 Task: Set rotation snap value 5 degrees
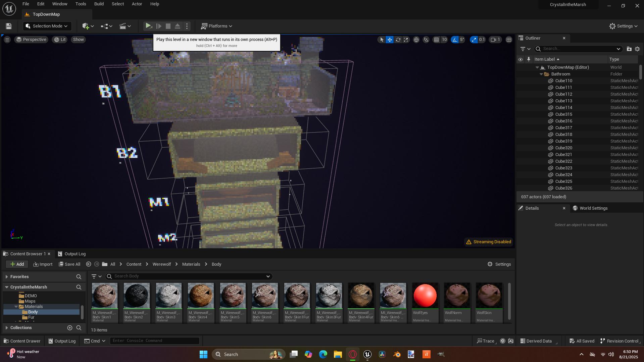[x=462, y=40]
